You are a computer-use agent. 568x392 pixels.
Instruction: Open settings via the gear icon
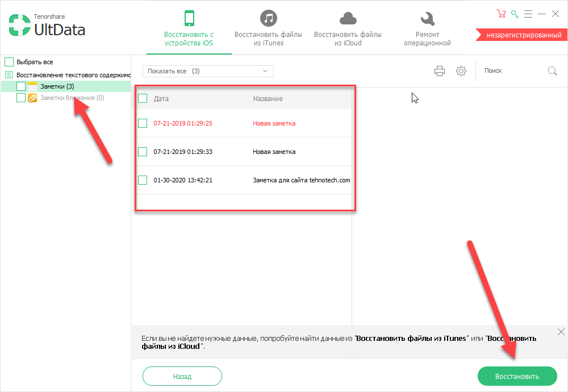461,70
